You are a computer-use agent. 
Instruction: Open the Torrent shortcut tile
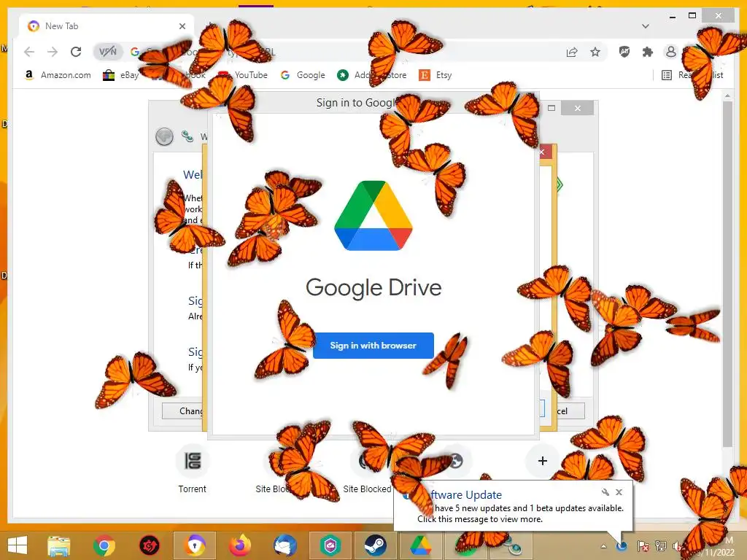tap(193, 469)
